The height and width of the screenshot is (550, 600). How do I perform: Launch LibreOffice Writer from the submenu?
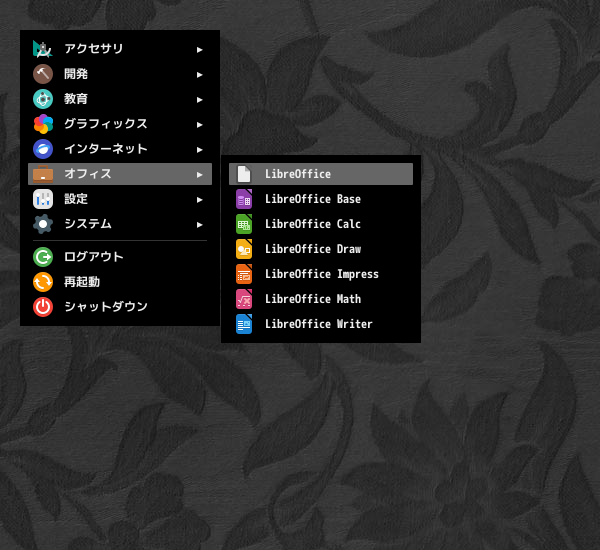click(x=321, y=324)
